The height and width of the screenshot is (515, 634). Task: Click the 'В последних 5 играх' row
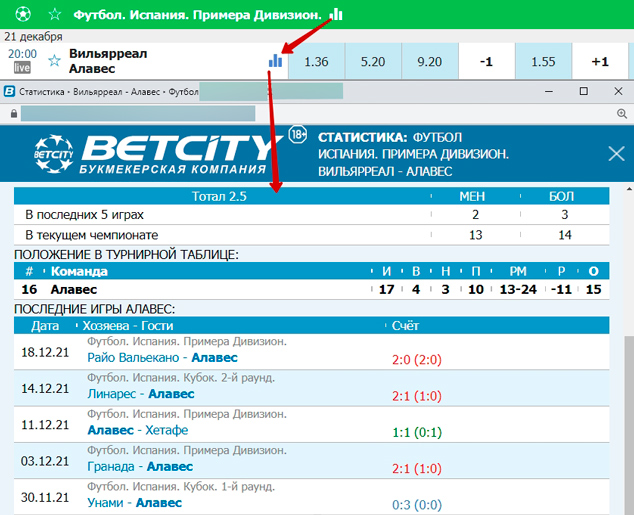pos(311,215)
